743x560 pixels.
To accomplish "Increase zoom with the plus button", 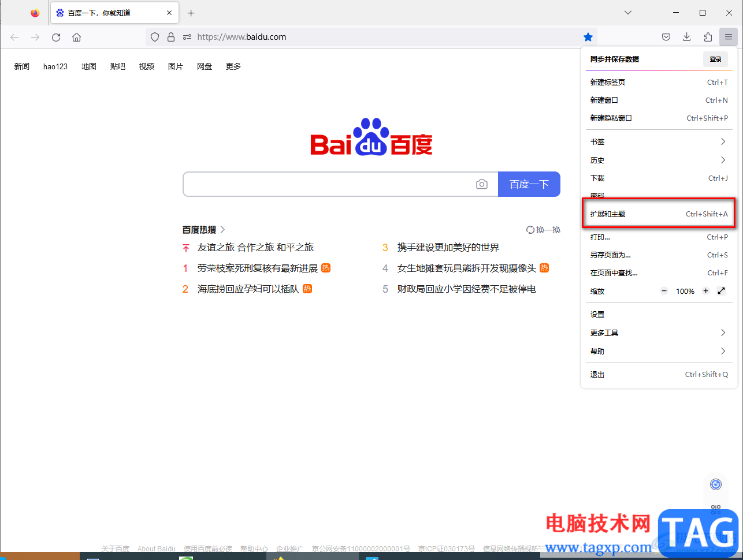I will pos(705,291).
